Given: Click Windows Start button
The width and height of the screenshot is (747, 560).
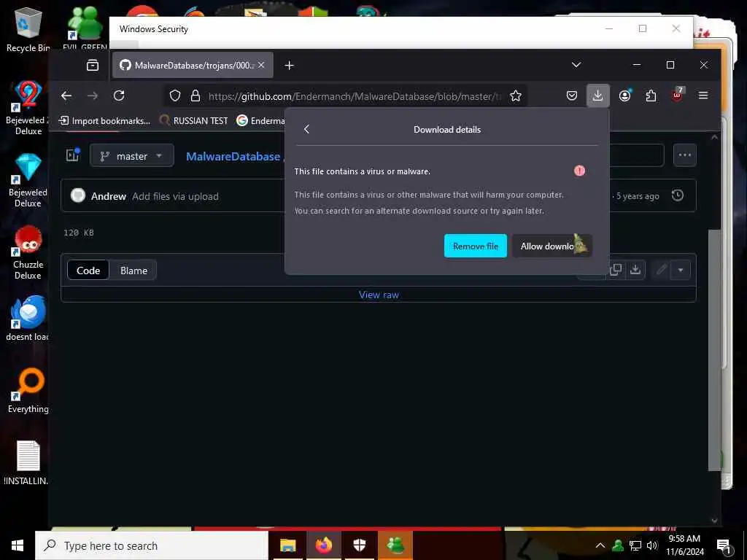Looking at the screenshot, I should 18,545.
